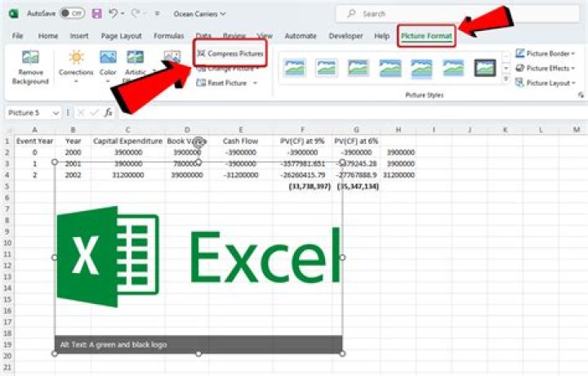Click the Insert Function fx icon
The height and width of the screenshot is (376, 588).
[x=109, y=113]
